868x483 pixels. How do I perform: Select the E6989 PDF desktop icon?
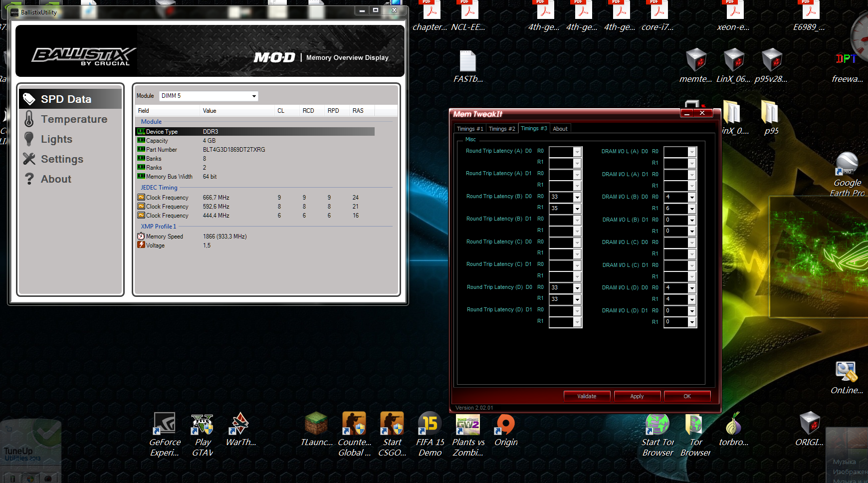[809, 16]
